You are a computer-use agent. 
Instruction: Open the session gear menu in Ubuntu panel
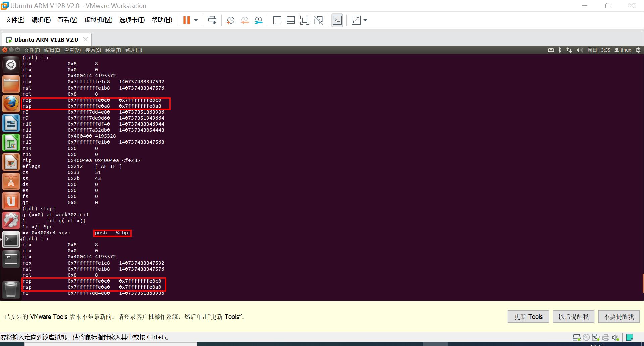click(638, 50)
